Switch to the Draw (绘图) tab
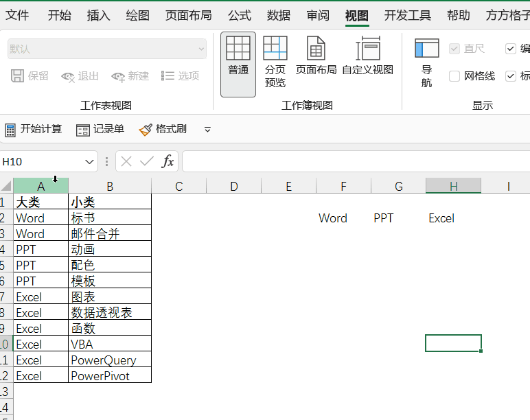 coord(137,15)
